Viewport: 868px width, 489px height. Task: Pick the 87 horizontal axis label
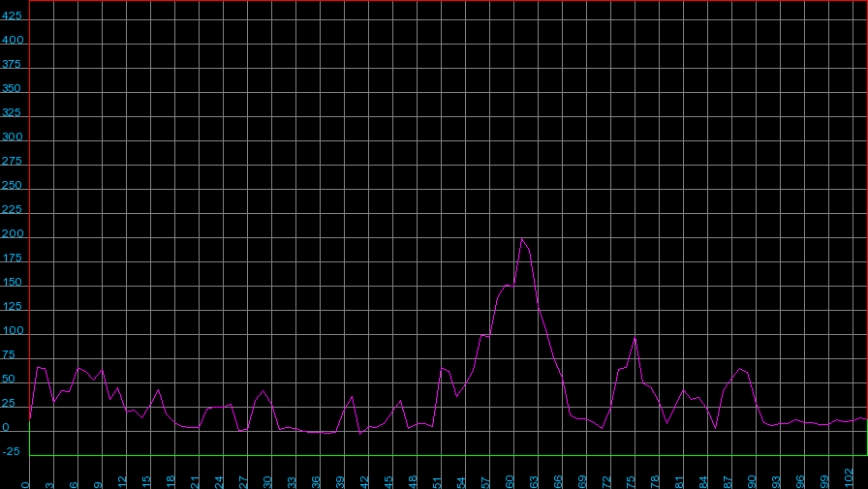tap(728, 482)
